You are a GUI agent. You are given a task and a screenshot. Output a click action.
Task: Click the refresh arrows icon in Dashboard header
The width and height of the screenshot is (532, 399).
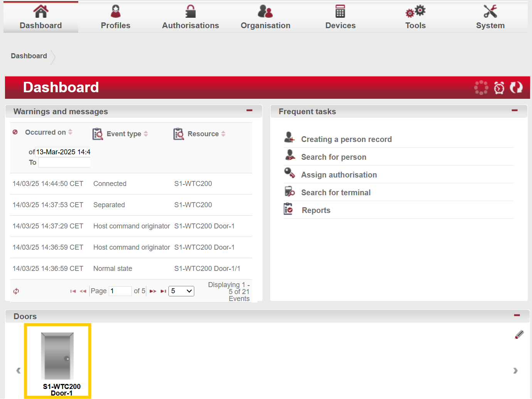coord(516,88)
